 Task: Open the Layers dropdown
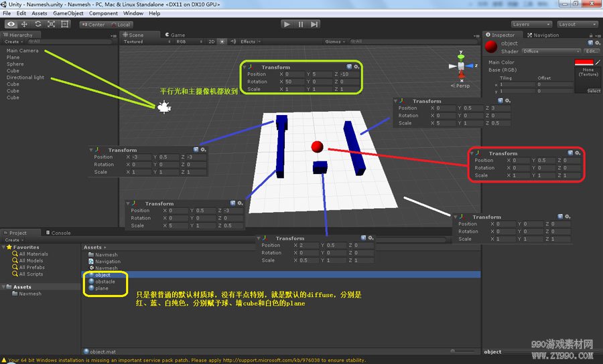[531, 24]
